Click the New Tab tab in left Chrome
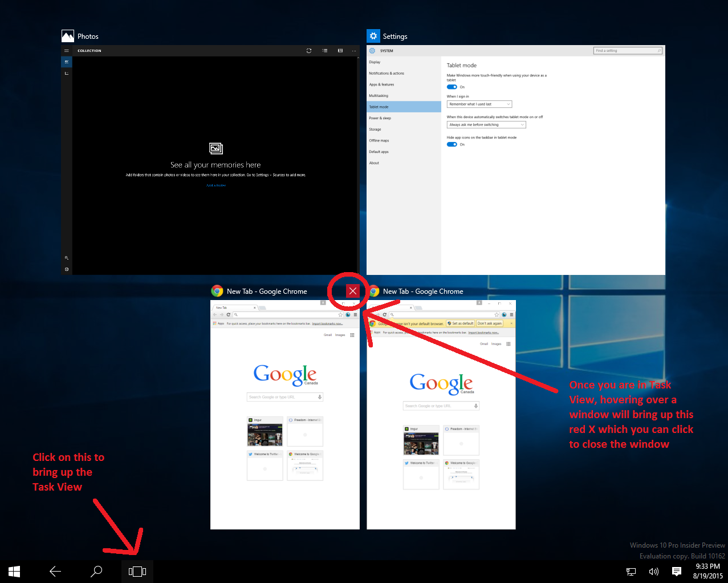This screenshot has width=728, height=583. (x=235, y=307)
